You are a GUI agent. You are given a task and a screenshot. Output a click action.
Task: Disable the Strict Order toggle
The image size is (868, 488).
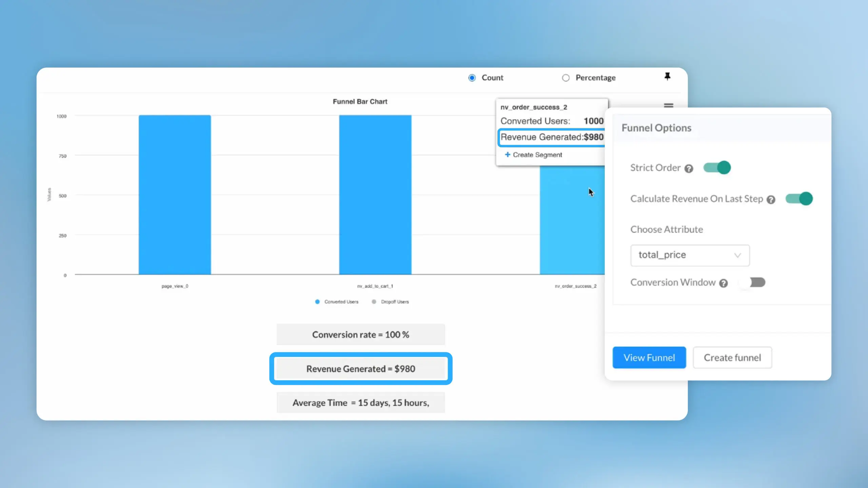click(x=717, y=167)
